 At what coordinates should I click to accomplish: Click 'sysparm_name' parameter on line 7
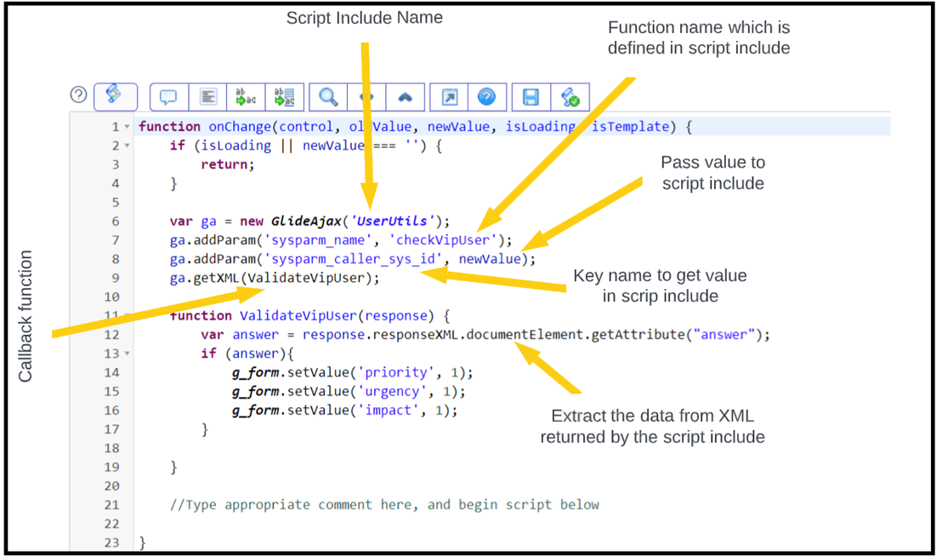(x=319, y=240)
